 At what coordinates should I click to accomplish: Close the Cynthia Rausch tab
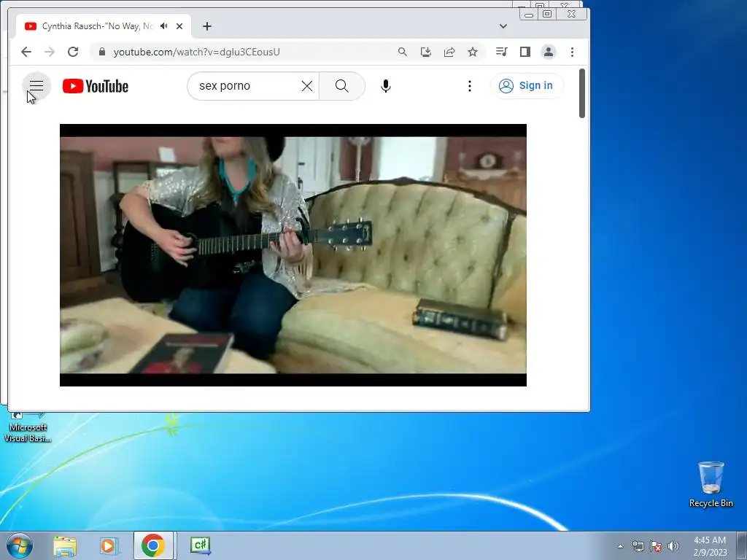[x=179, y=26]
